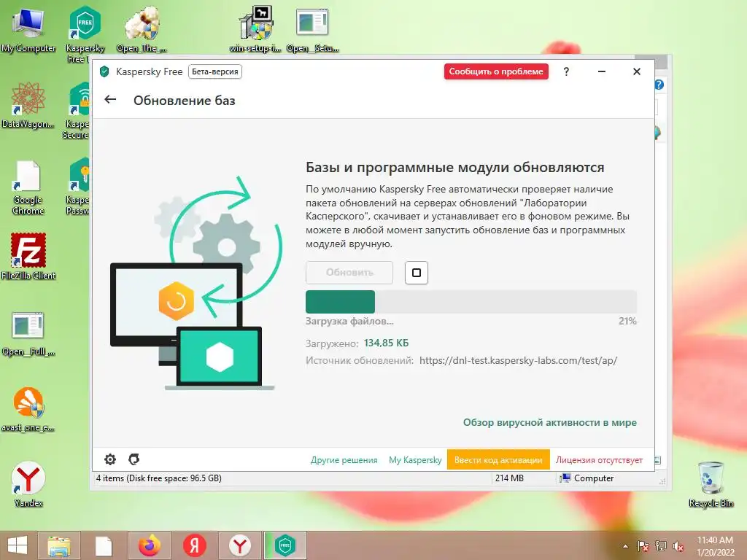Click the 21% progress value
The height and width of the screenshot is (560, 747).
[x=627, y=321]
